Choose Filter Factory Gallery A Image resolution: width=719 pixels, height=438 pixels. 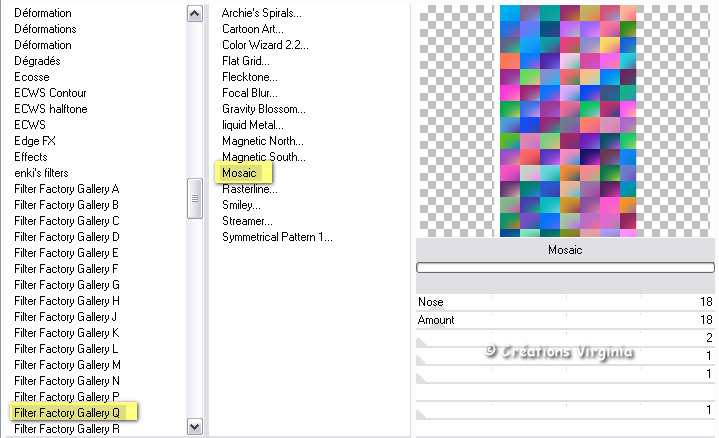tap(67, 189)
